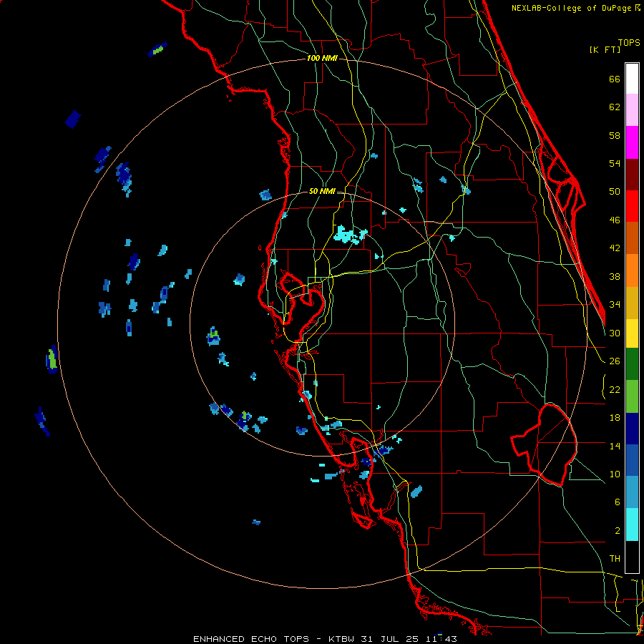Image resolution: width=644 pixels, height=644 pixels.
Task: Click the 50 NMI range ring label
Action: coord(322,191)
